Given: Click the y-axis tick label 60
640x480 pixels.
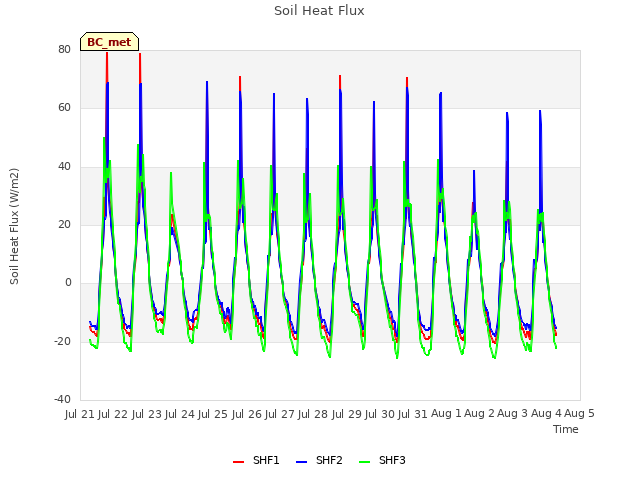Looking at the screenshot, I should coord(64,108).
